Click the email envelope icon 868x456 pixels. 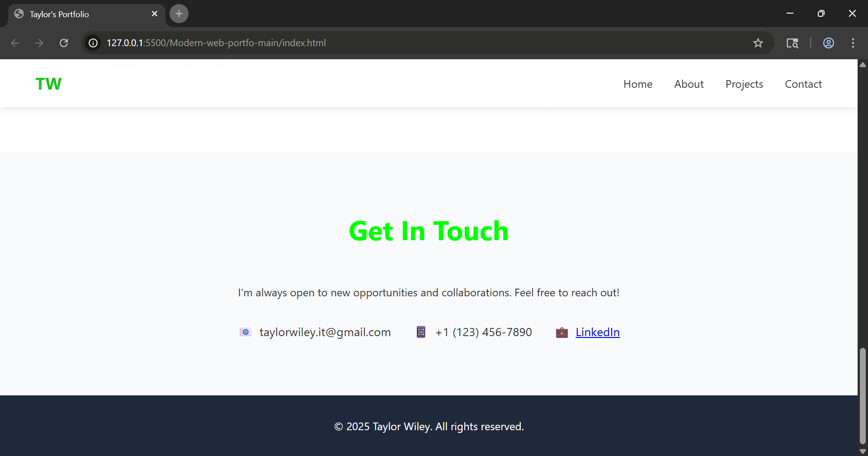point(245,332)
